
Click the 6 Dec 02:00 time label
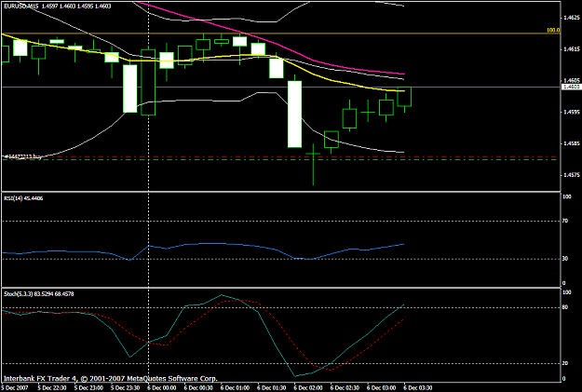[x=308, y=388]
